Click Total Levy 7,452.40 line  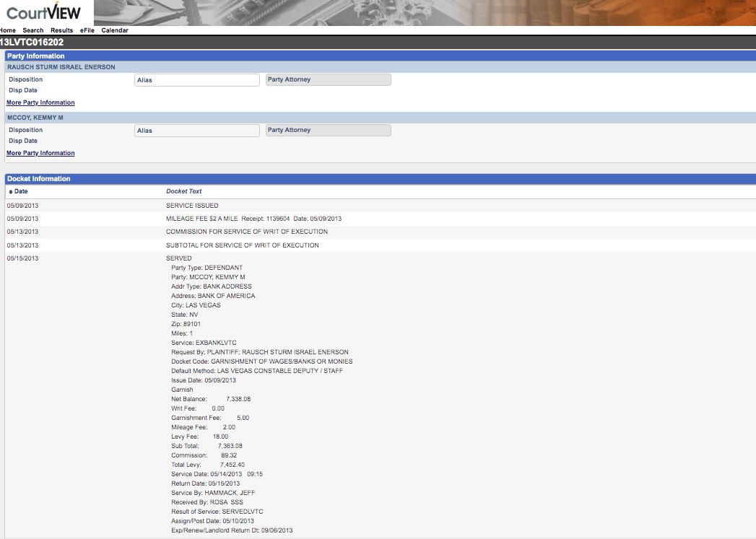point(208,465)
